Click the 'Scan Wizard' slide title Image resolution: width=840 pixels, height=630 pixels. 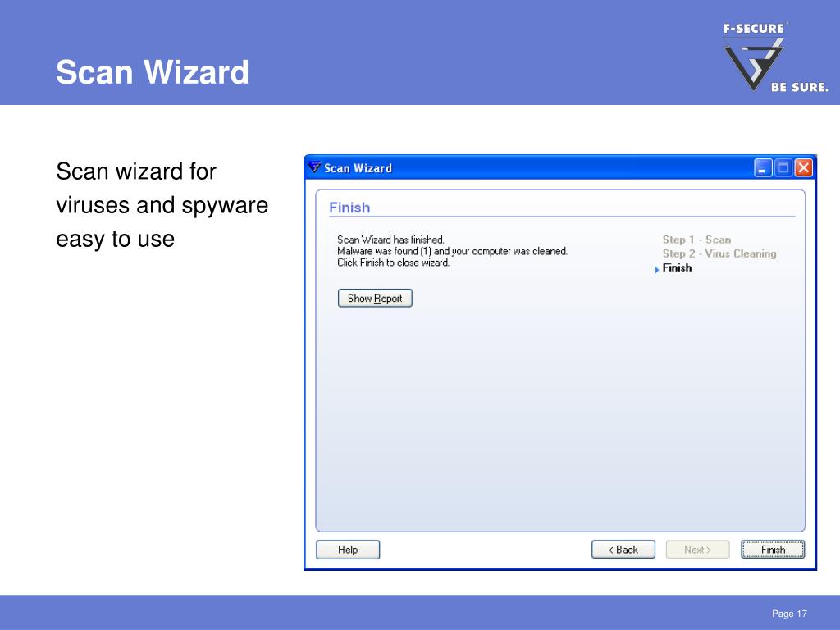[x=153, y=72]
